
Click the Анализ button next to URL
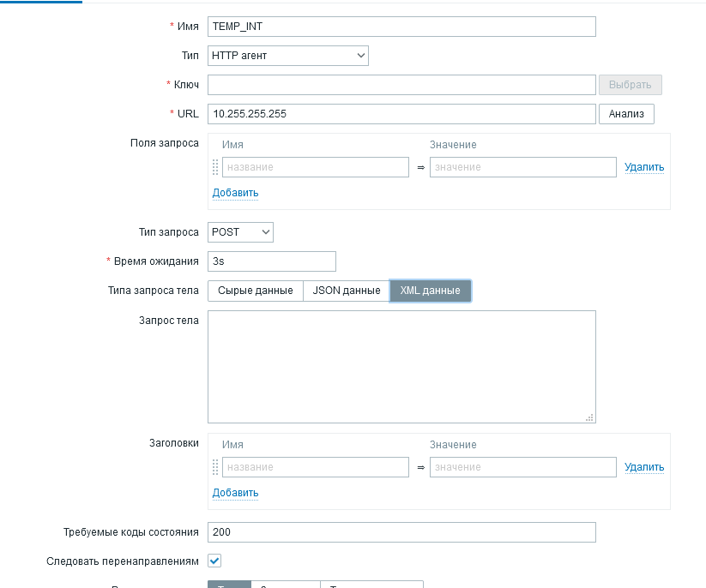click(626, 113)
